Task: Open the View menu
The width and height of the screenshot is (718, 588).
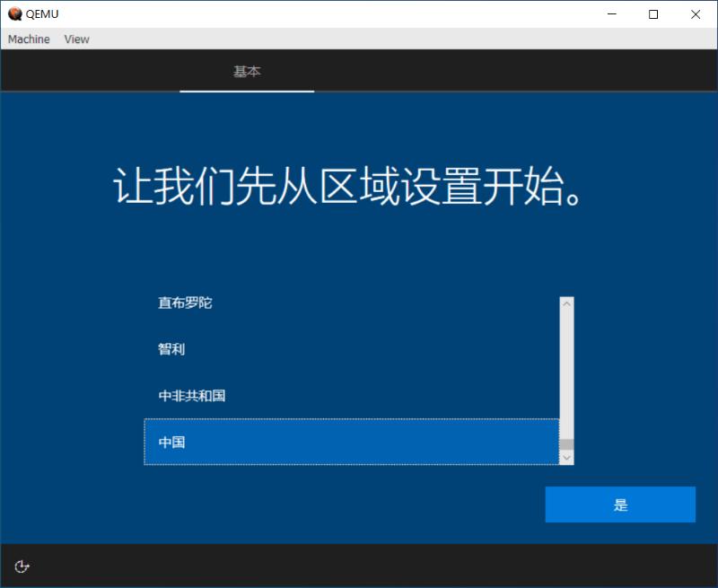Action: pos(76,39)
